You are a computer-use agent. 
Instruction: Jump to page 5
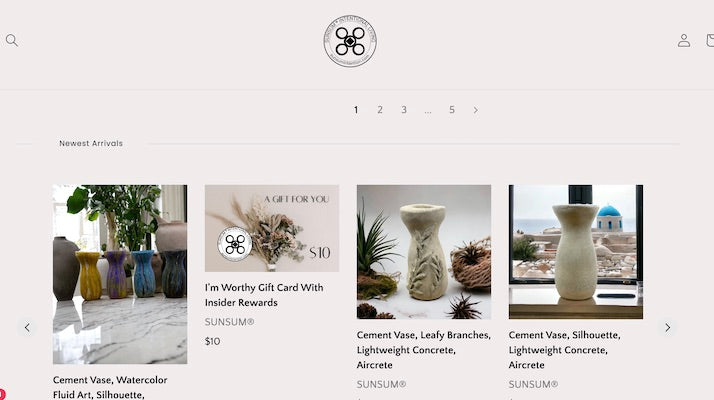click(x=452, y=110)
